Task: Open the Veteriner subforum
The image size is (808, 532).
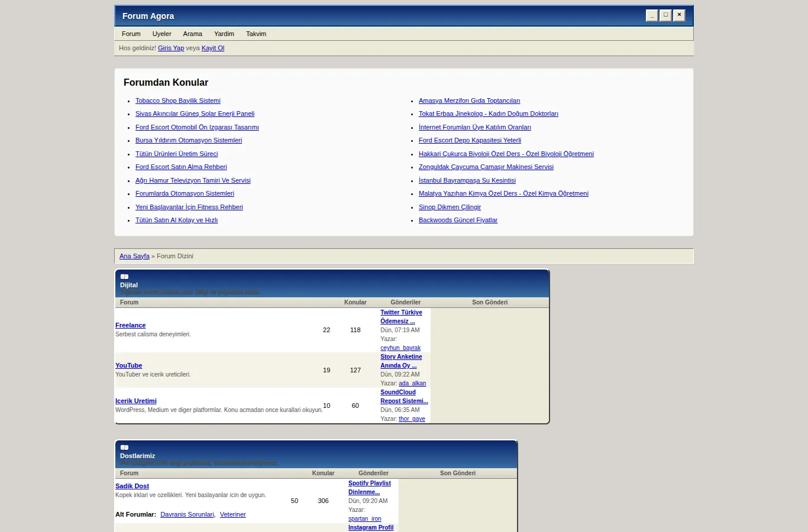Action: point(233,514)
